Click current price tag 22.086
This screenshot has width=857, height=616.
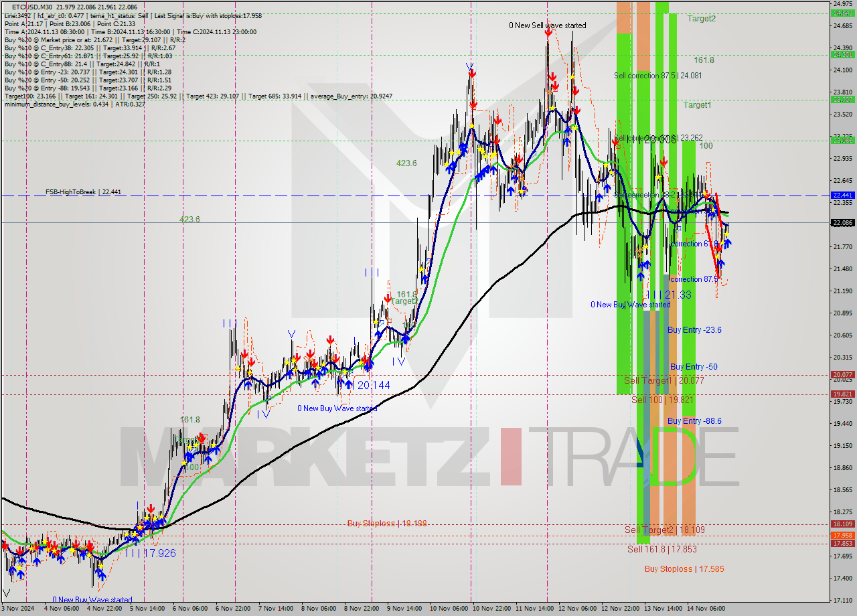pos(842,222)
